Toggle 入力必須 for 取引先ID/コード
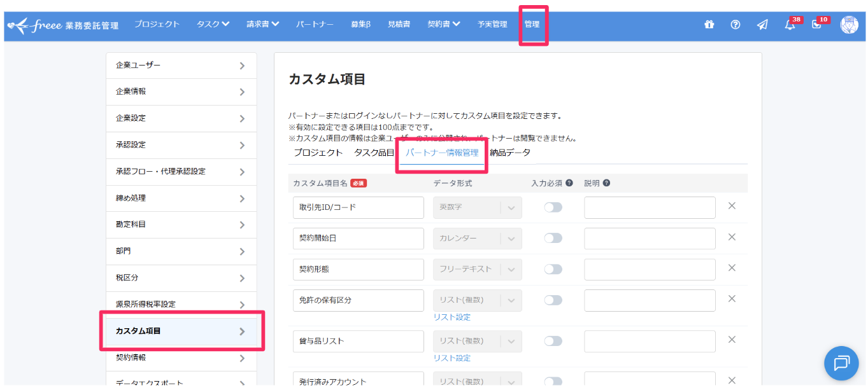868x388 pixels. click(553, 207)
